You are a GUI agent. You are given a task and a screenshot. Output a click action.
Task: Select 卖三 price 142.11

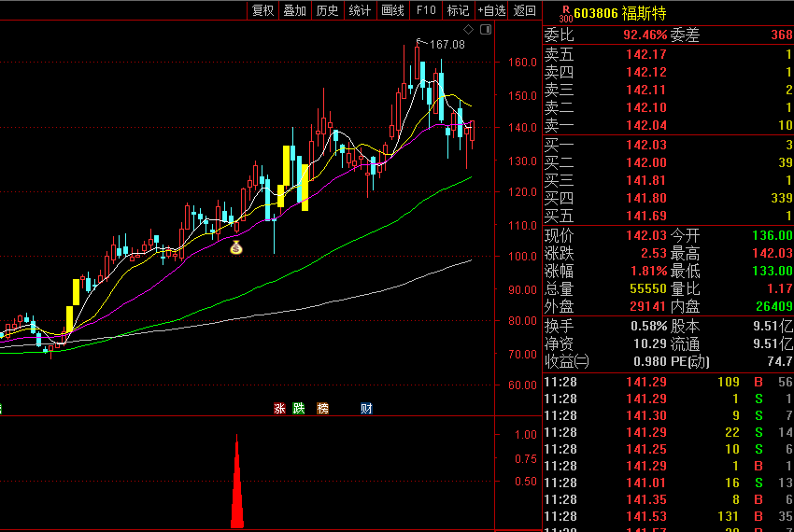[x=646, y=90]
